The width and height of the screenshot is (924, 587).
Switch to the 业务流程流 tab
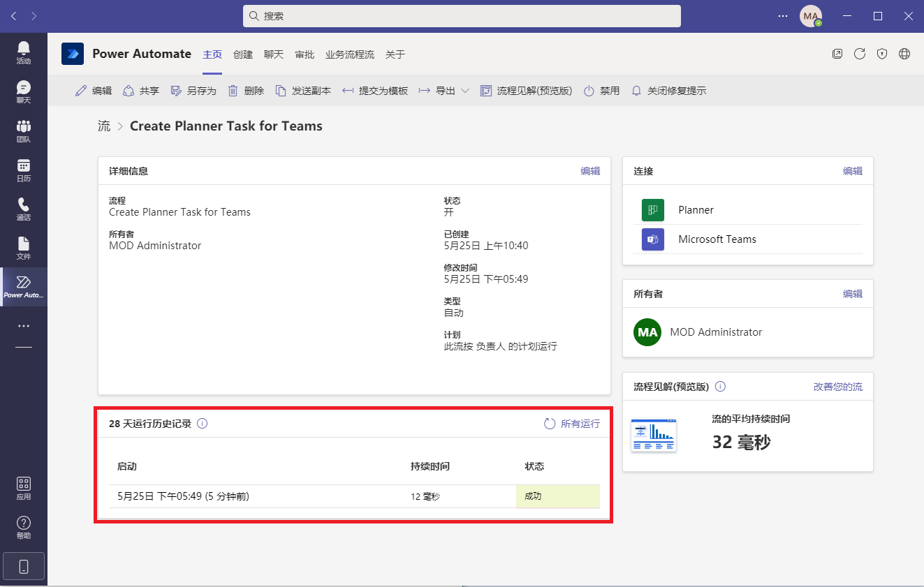(x=350, y=54)
